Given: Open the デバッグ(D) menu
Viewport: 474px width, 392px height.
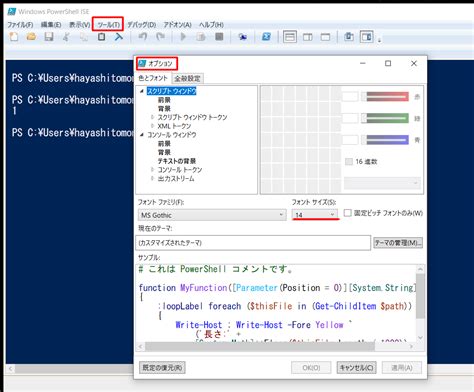Looking at the screenshot, I should pos(142,25).
